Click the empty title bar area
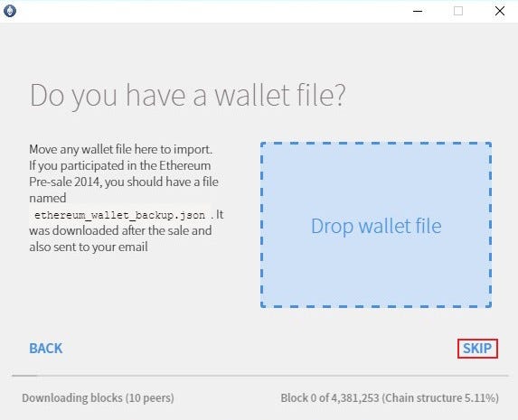Screen dimensions: 518x420 [212, 11]
